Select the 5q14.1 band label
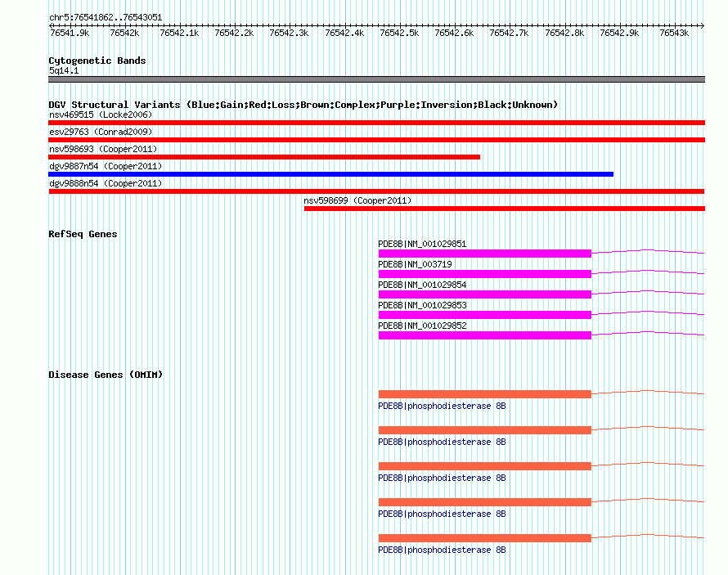 click(x=64, y=70)
